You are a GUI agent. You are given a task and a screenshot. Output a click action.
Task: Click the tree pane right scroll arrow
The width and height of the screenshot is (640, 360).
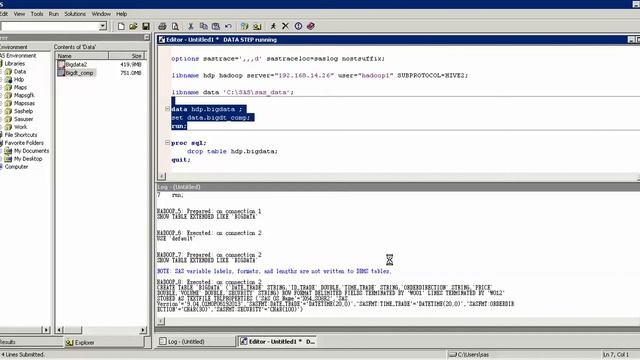[46, 330]
